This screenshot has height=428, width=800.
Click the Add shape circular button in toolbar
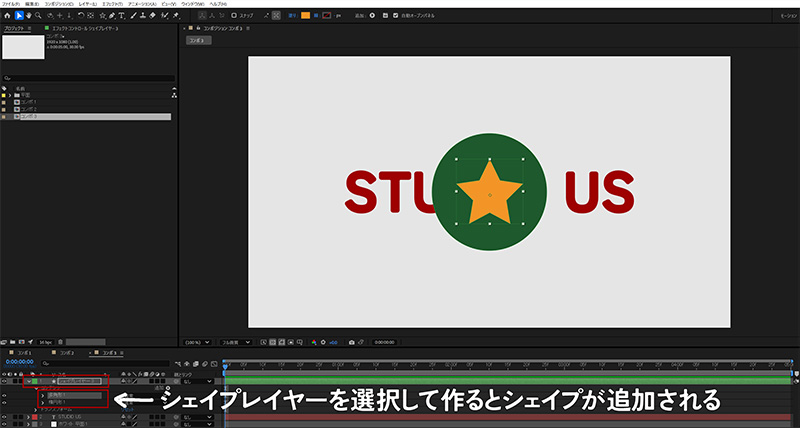[372, 16]
